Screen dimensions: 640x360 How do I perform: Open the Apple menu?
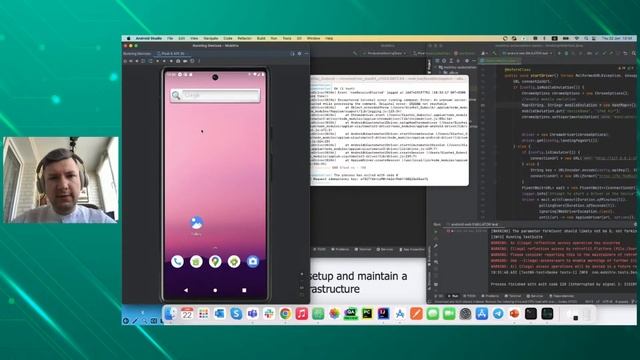129,38
